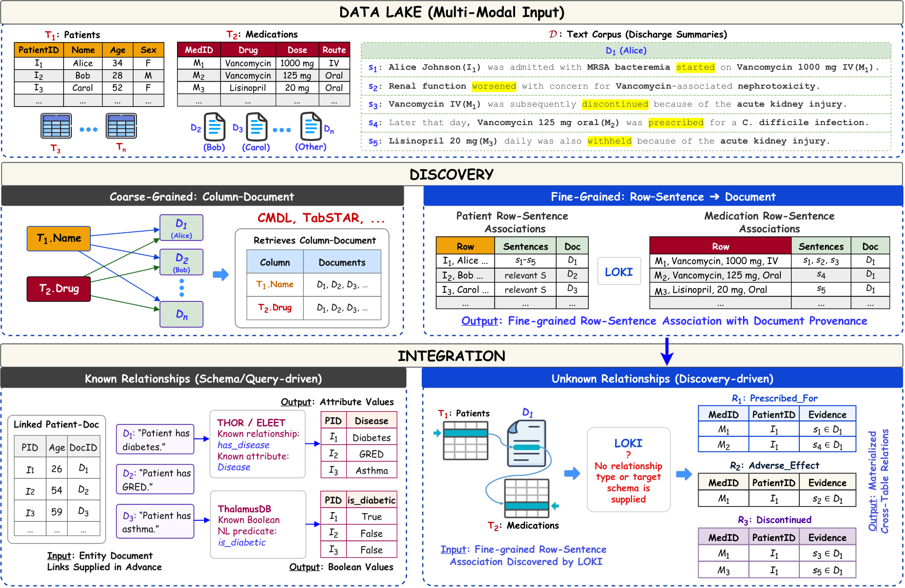
Task: Click the T2 Medications table icon in Integration
Action: click(x=527, y=498)
